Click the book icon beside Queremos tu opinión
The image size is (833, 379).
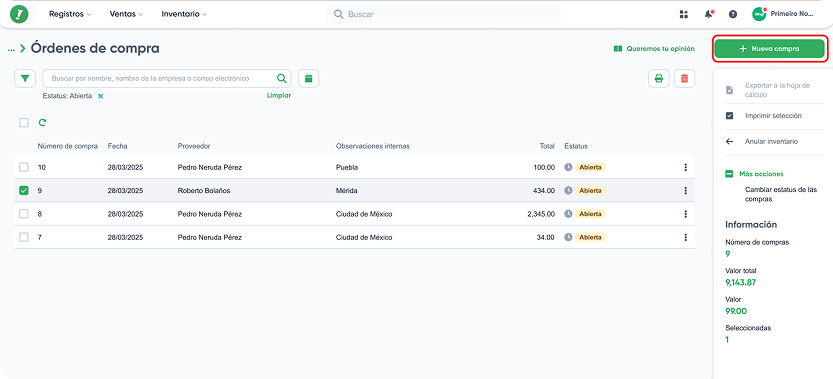tap(617, 48)
